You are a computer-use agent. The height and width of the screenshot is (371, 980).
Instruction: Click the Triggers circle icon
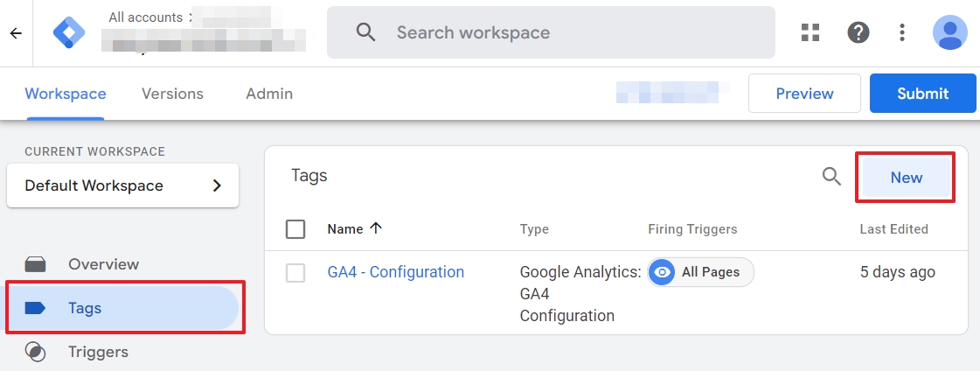point(36,352)
